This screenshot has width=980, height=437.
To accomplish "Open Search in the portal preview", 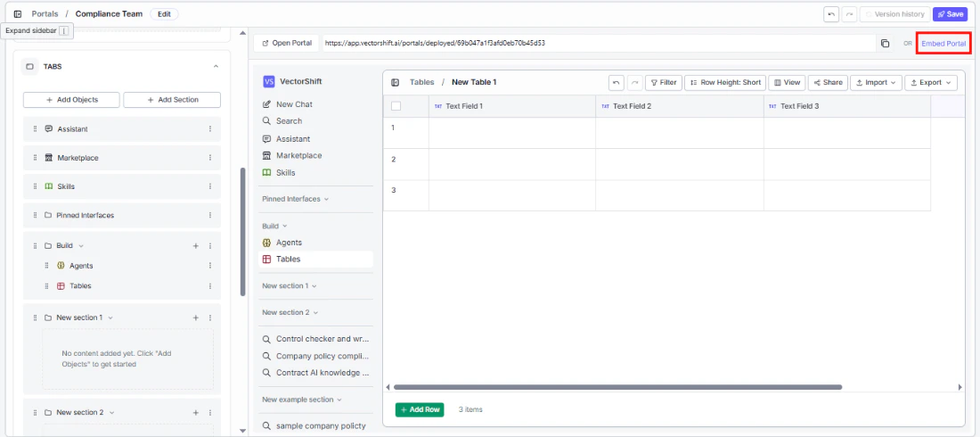I will point(315,120).
